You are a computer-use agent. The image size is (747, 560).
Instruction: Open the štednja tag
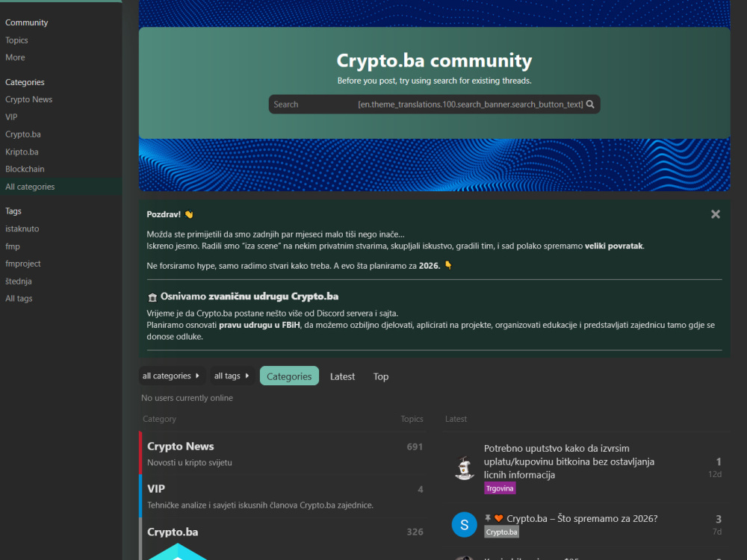[x=19, y=281]
